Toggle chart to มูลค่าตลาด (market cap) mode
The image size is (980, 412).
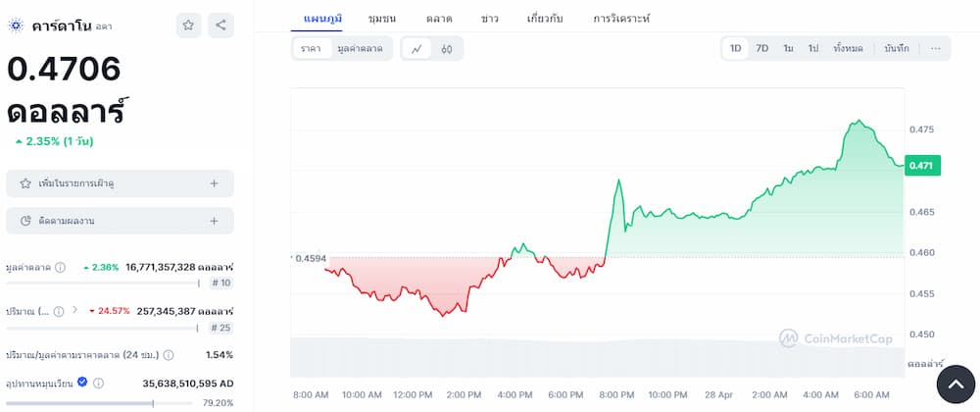coord(360,48)
